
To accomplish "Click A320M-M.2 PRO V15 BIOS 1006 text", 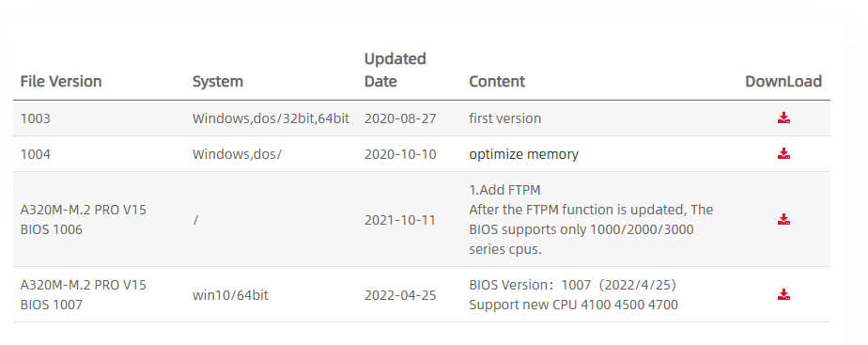I will coord(83,219).
